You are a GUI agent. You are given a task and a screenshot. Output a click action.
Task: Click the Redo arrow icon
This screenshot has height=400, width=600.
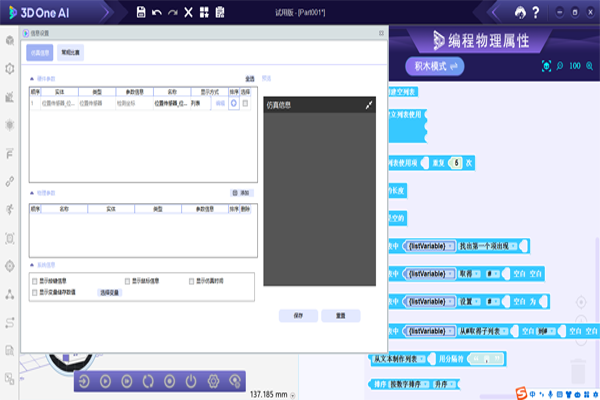[x=172, y=12]
